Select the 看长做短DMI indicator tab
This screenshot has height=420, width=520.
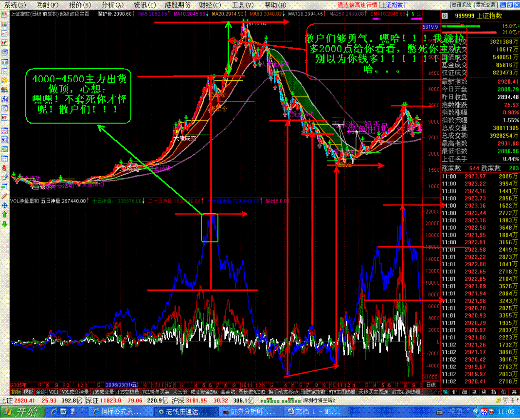251,392
